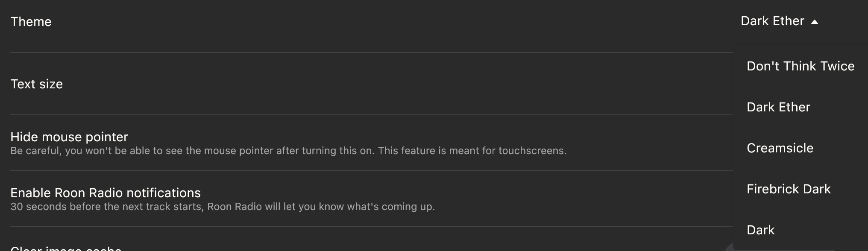Switch theme to Creamsicle
The height and width of the screenshot is (251, 868).
coord(780,148)
